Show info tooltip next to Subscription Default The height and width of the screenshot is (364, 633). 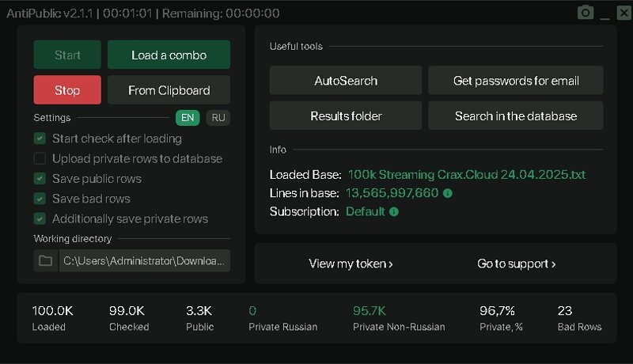(393, 211)
